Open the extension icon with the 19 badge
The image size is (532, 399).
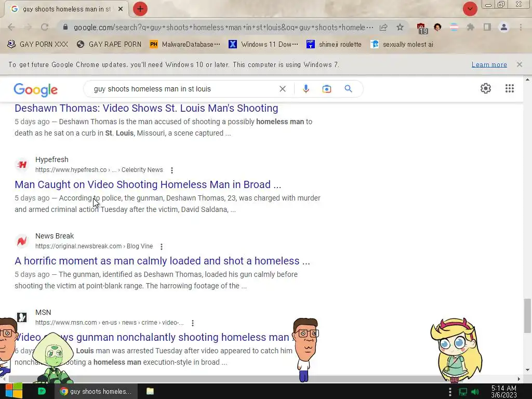(x=422, y=28)
